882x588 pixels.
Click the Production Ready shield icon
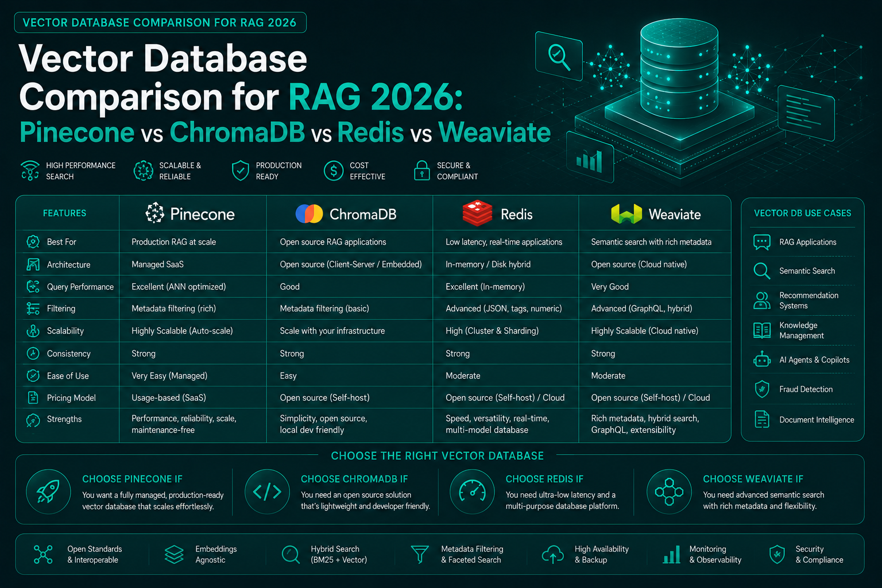(x=240, y=171)
